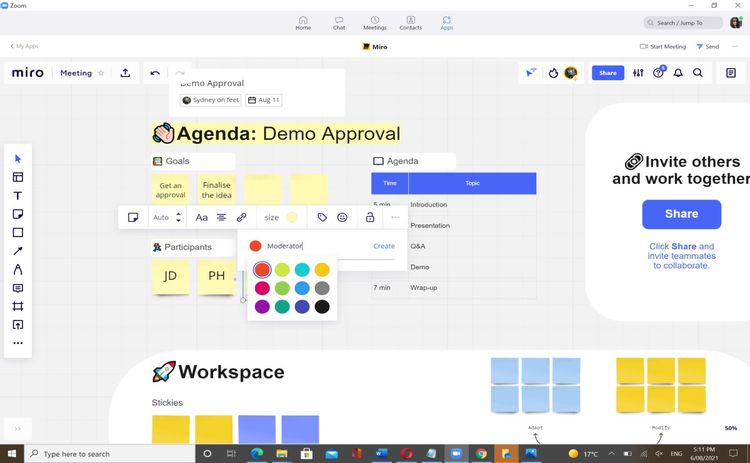Open the font style Aa option
The width and height of the screenshot is (750, 463).
pos(201,218)
